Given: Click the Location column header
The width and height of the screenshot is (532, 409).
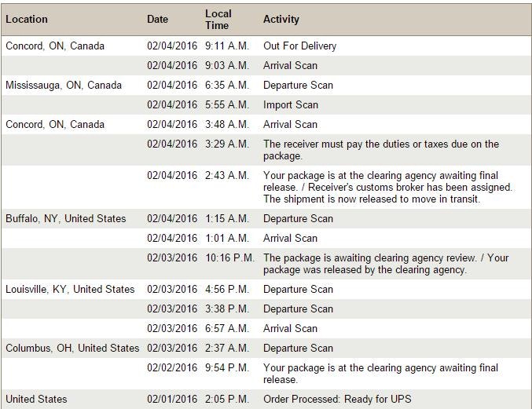Looking at the screenshot, I should tap(27, 19).
